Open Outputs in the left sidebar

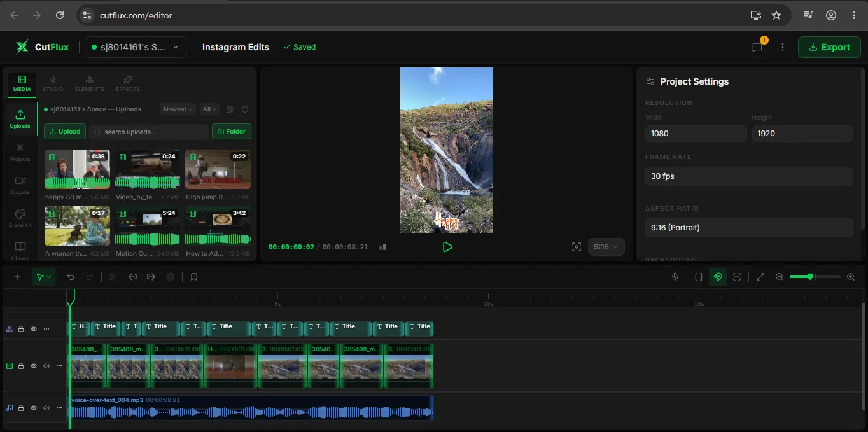pyautogui.click(x=20, y=185)
